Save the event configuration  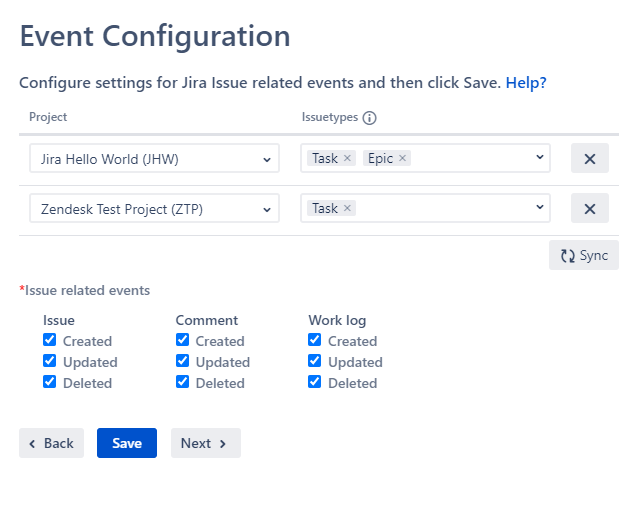tap(127, 443)
